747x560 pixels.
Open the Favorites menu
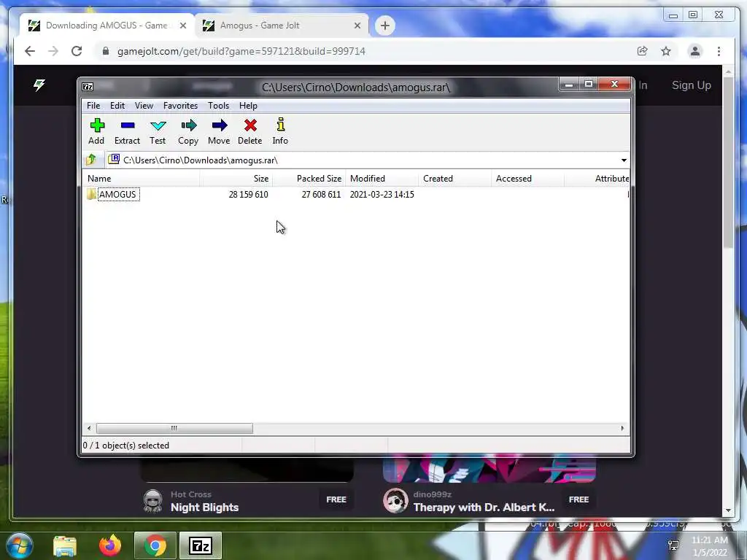180,106
